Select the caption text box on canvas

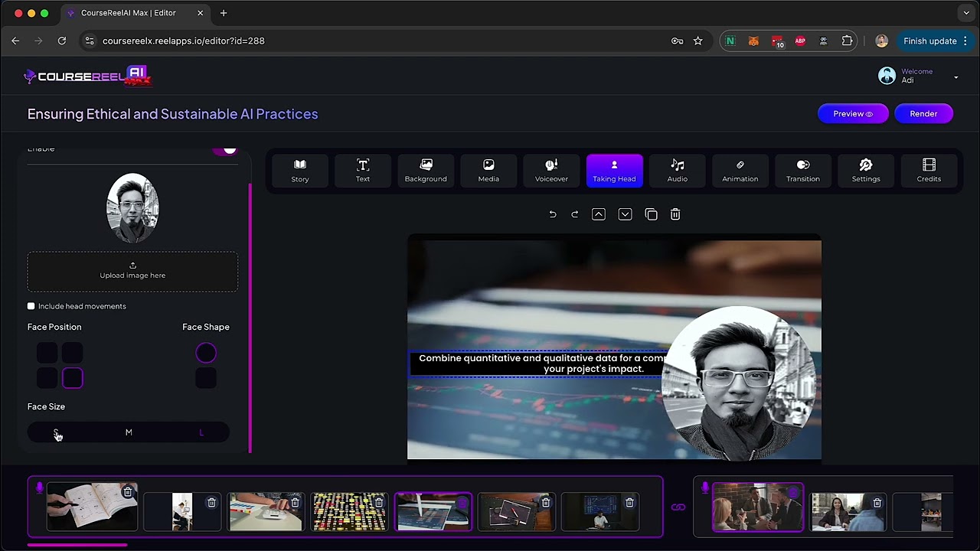pyautogui.click(x=536, y=364)
